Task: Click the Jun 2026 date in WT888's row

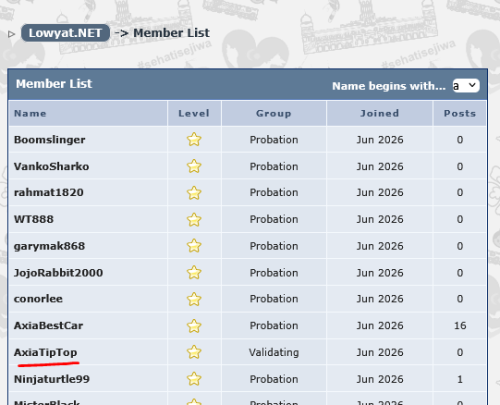Action: 380,219
